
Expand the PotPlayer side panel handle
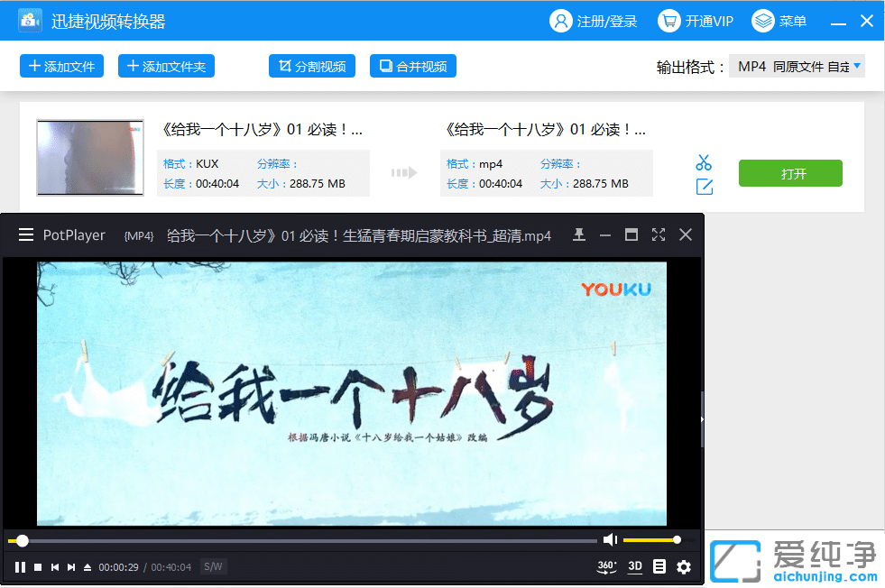point(702,419)
